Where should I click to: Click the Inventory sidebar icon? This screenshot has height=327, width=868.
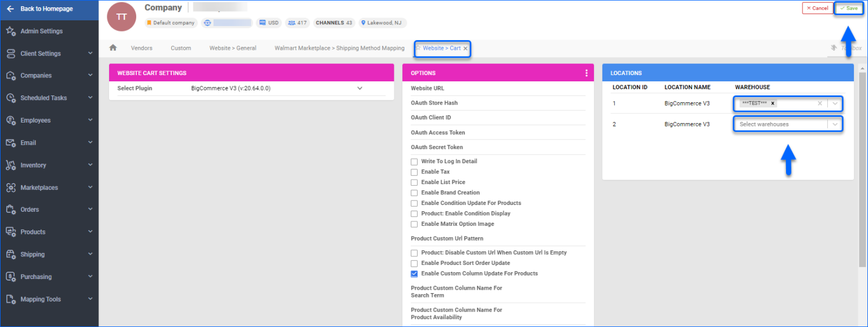tap(11, 165)
